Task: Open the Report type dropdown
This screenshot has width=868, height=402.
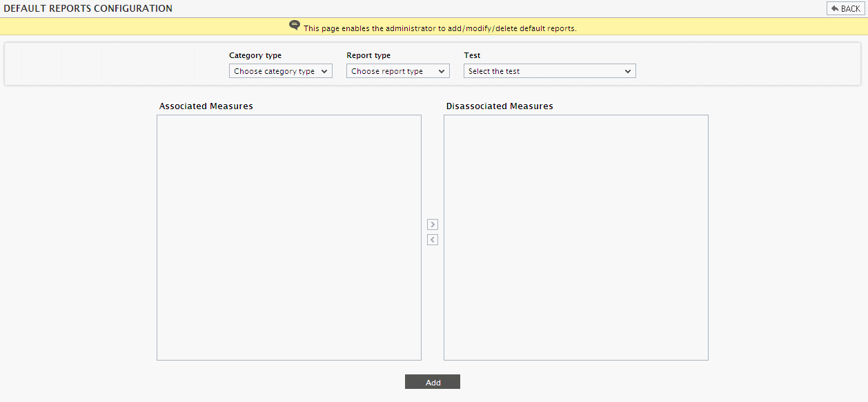Action: [398, 71]
